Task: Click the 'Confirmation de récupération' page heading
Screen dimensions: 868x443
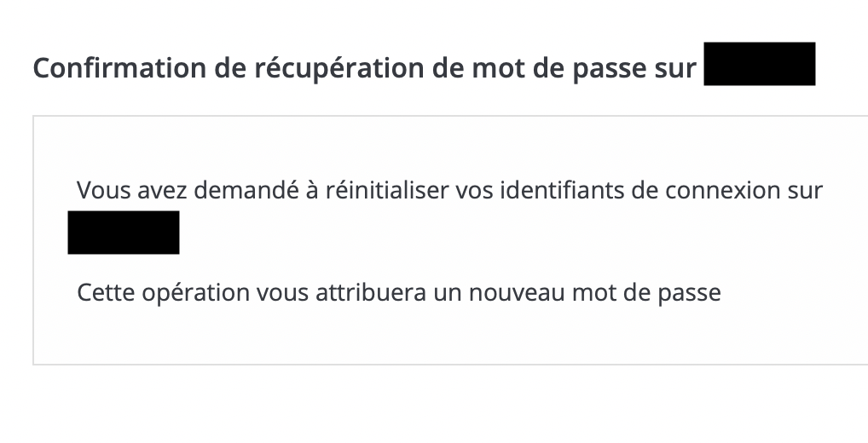Action: (x=365, y=68)
